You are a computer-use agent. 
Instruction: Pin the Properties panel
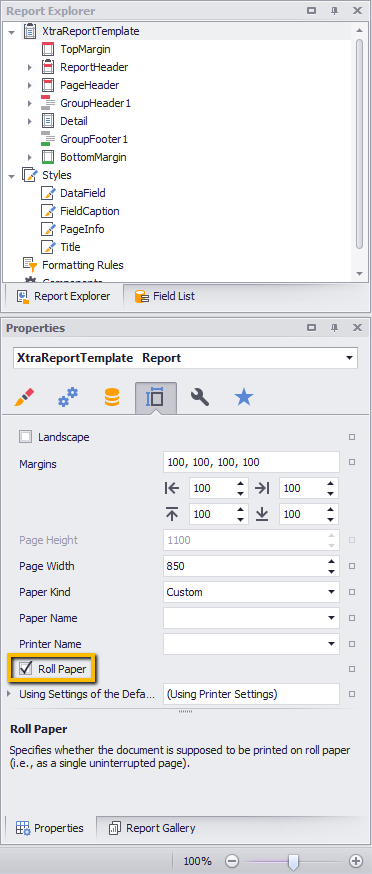tap(334, 328)
